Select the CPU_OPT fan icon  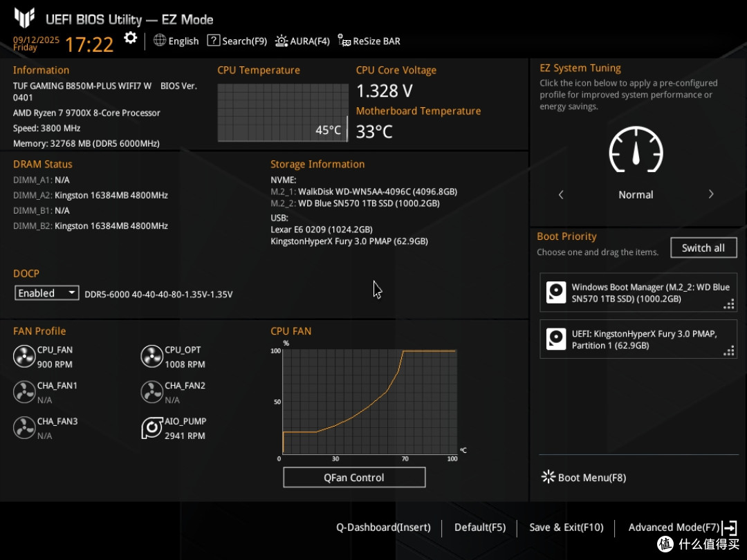(x=152, y=356)
